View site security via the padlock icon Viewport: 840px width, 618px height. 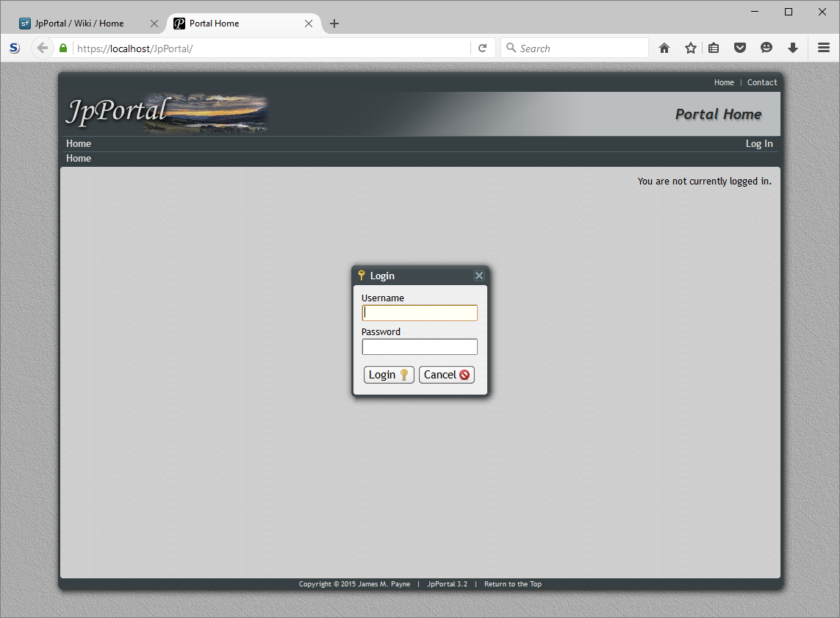click(63, 47)
